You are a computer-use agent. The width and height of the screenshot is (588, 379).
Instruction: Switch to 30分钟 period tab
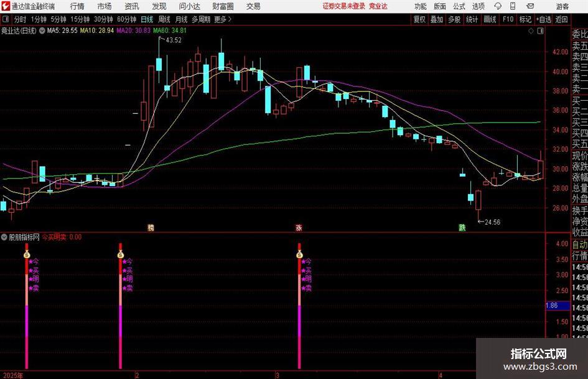click(x=103, y=19)
